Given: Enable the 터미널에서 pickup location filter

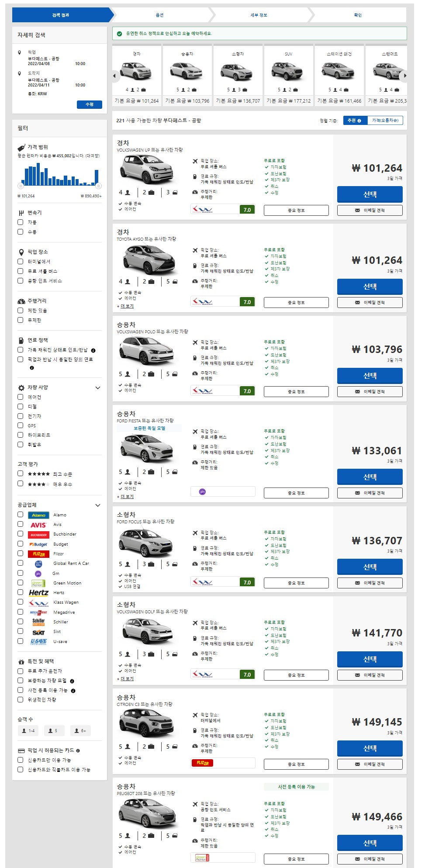Looking at the screenshot, I should [x=20, y=261].
